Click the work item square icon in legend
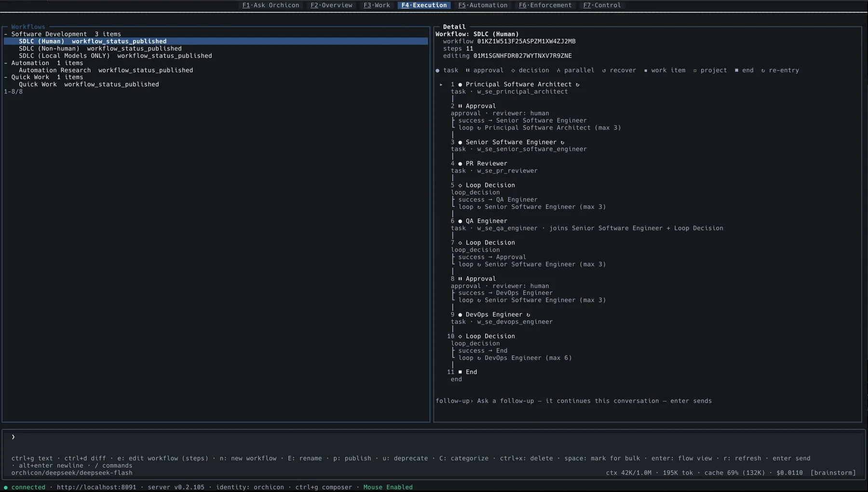This screenshot has height=492, width=868. coord(645,70)
